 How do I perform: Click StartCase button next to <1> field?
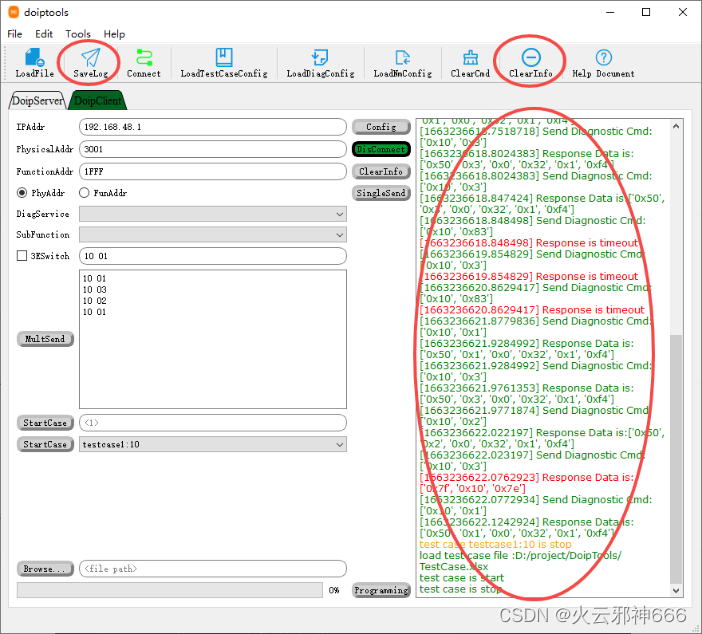[x=45, y=423]
